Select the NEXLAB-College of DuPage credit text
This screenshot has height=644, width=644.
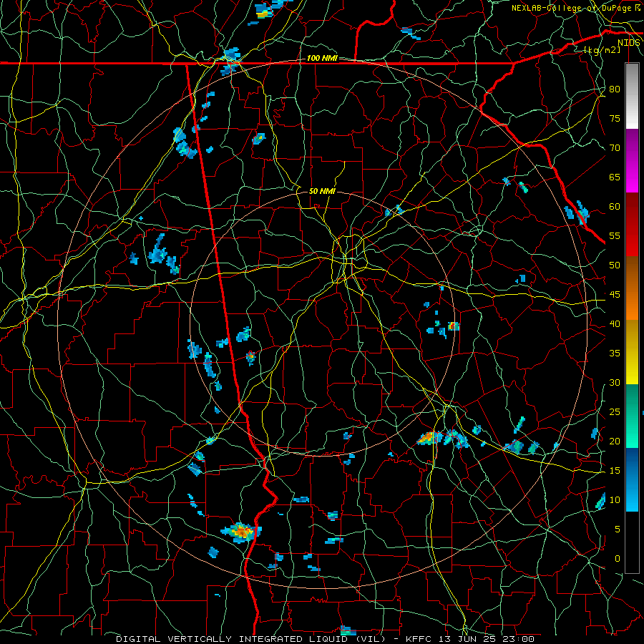pyautogui.click(x=576, y=8)
